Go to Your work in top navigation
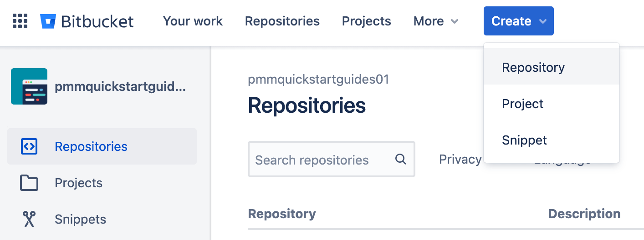 193,21
